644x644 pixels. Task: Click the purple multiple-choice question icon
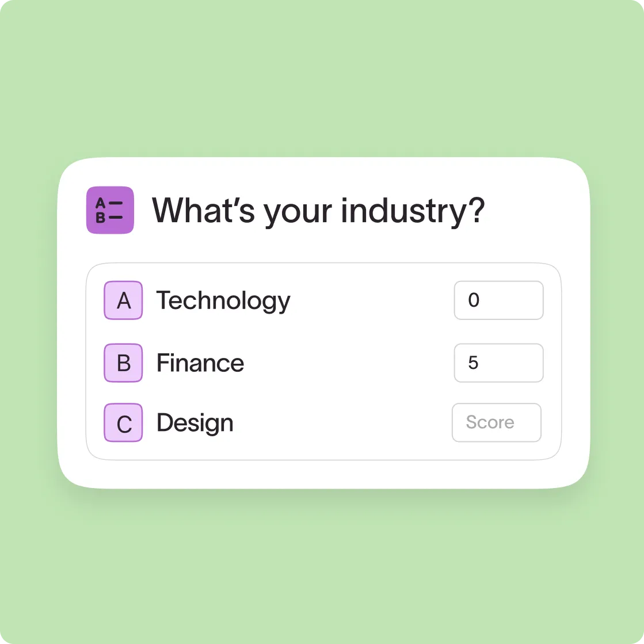[109, 210]
